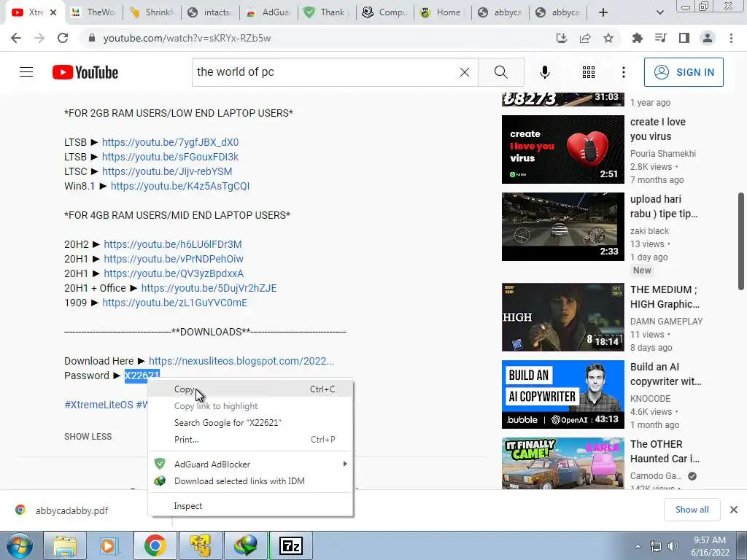Share this page via the share icon
The width and height of the screenshot is (747, 560).
tap(585, 38)
